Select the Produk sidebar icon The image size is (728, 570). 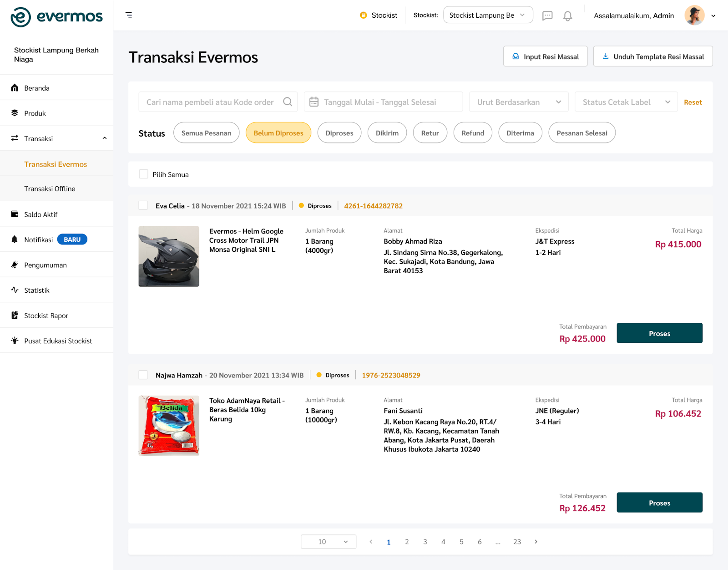(x=15, y=112)
